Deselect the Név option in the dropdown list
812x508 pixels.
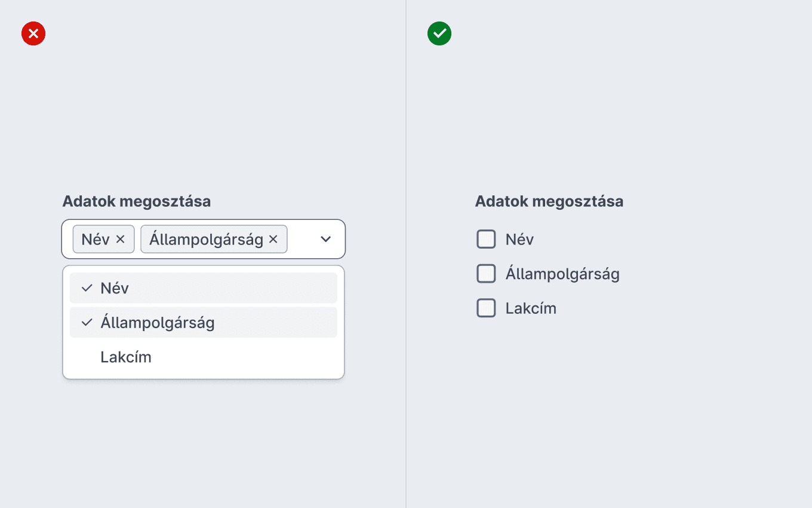click(x=204, y=288)
